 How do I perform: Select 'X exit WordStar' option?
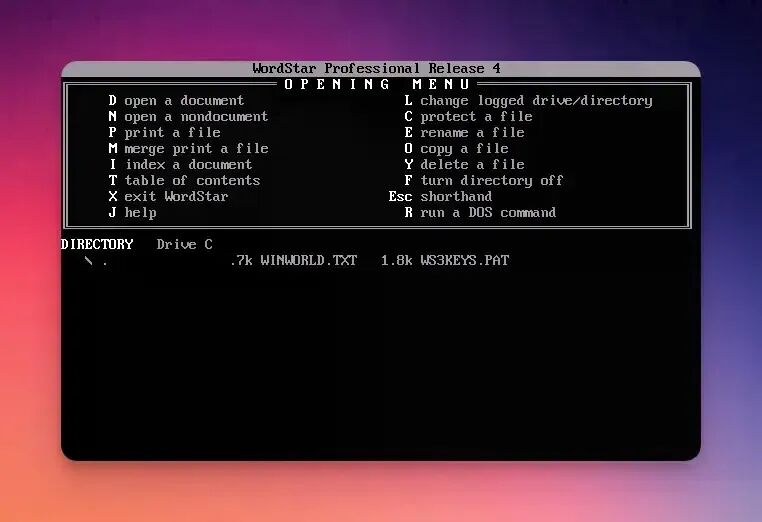point(168,197)
